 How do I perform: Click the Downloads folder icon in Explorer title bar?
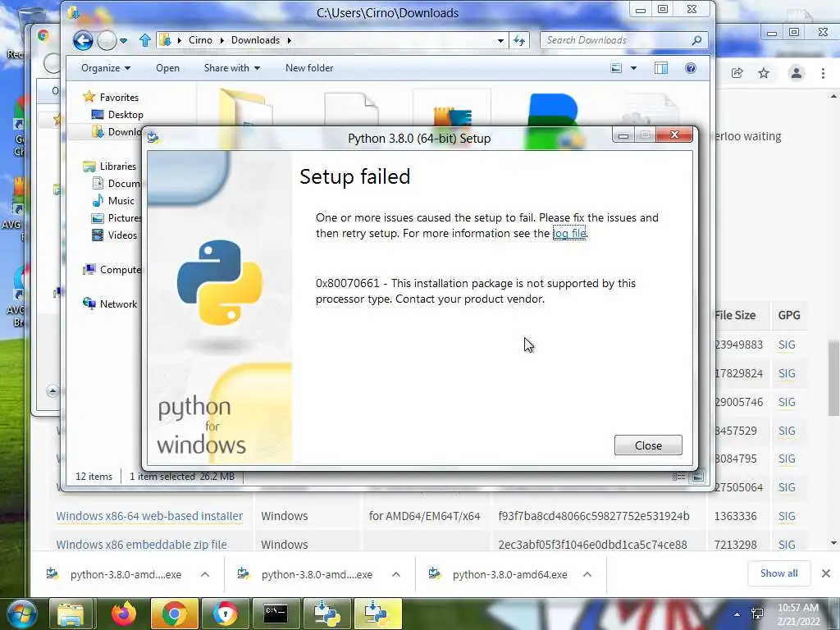[x=74, y=12]
